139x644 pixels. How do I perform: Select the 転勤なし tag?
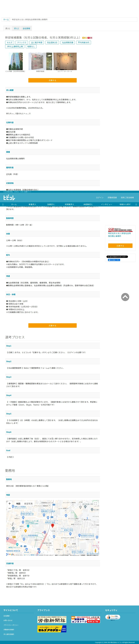point(31,46)
